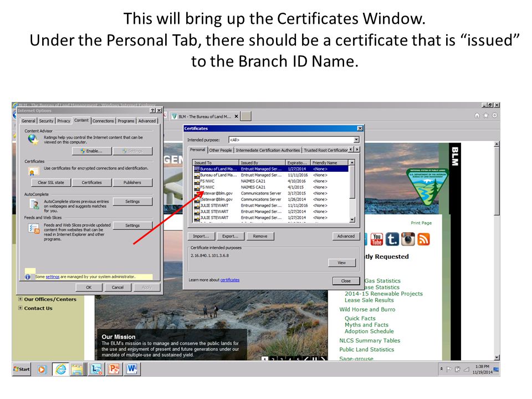The width and height of the screenshot is (532, 399).
Task: Open Windows Media Player taskbar icon
Action: click(42, 369)
